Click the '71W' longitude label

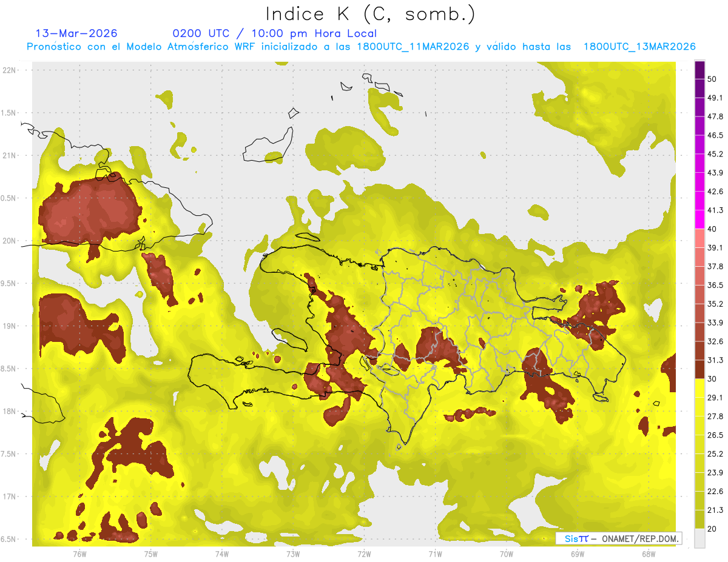click(435, 554)
